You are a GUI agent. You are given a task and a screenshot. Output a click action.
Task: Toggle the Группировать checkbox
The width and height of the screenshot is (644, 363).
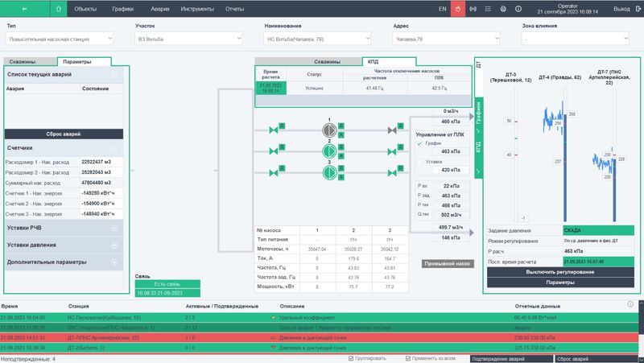[351, 358]
